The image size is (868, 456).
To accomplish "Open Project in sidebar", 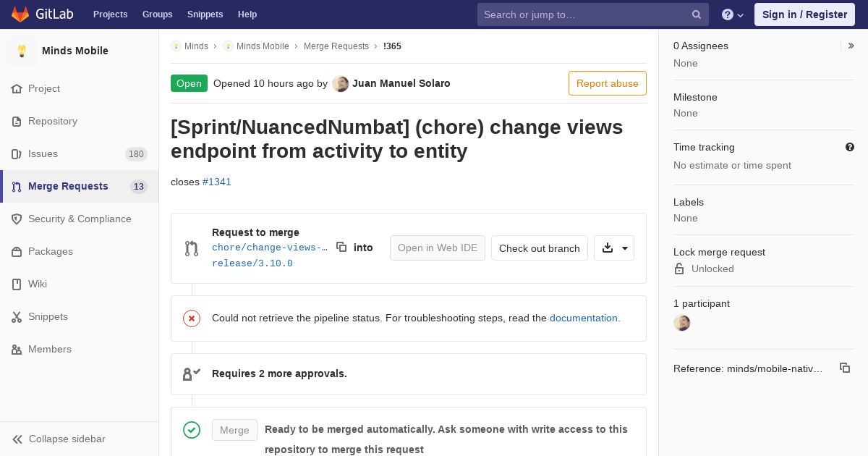I will (x=80, y=88).
